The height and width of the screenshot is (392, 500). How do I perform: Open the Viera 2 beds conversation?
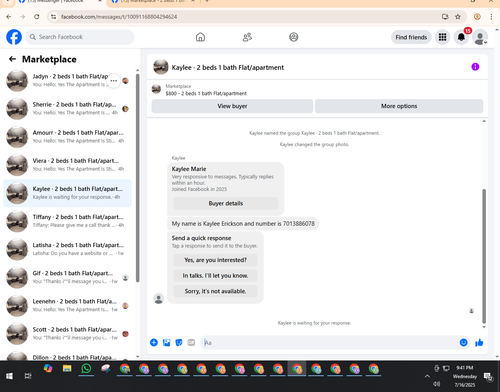pyautogui.click(x=67, y=165)
